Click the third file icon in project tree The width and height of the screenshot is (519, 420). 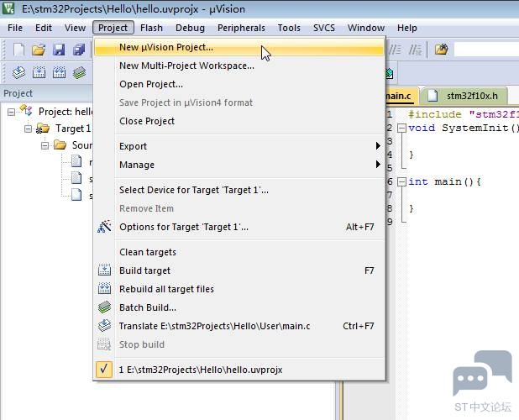point(76,195)
